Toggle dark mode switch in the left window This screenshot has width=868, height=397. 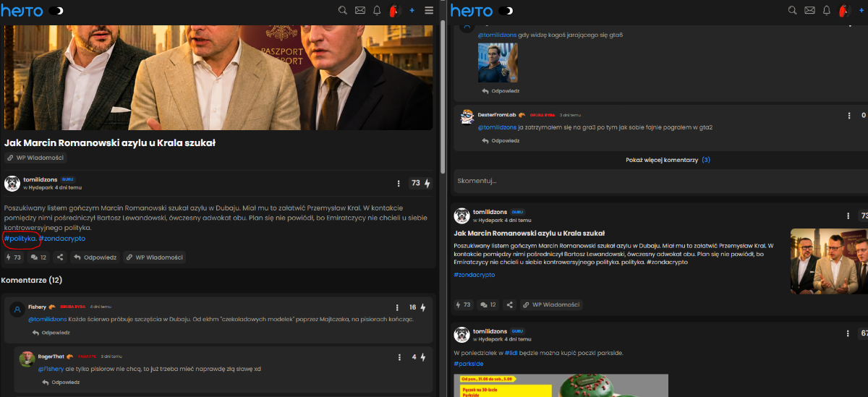coord(56,11)
